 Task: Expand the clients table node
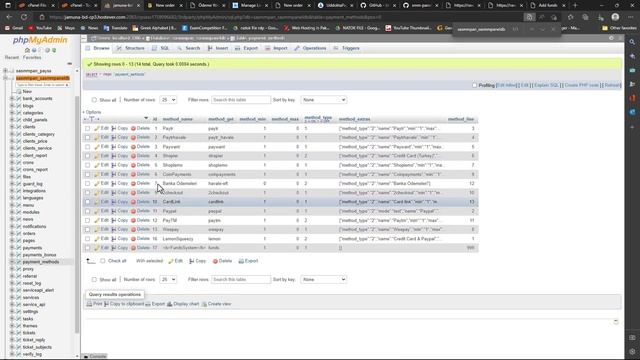12,127
